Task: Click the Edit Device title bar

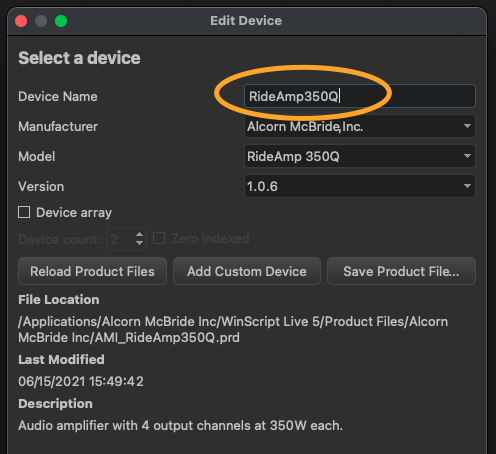Action: tap(246, 21)
